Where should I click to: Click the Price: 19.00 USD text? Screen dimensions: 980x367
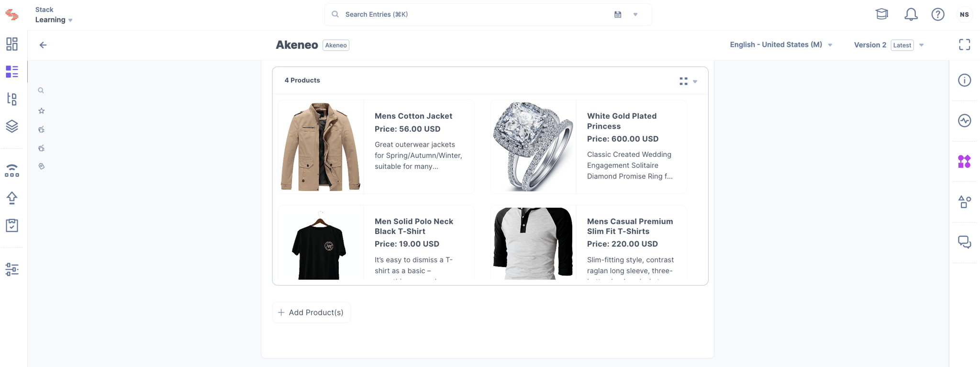407,244
